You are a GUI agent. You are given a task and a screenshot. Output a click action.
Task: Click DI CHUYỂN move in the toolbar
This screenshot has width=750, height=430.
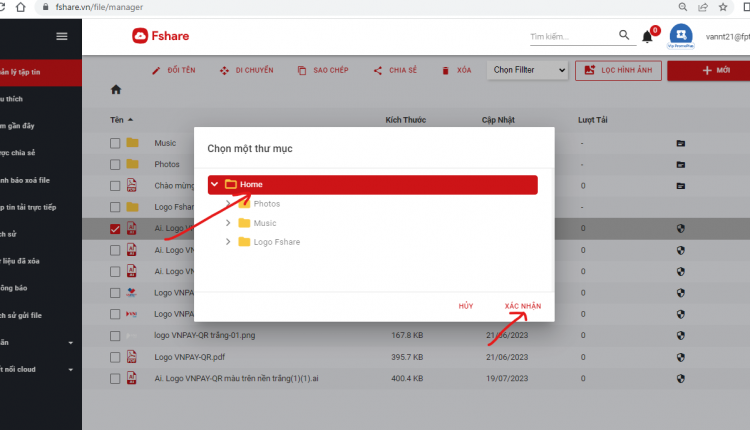coord(246,70)
